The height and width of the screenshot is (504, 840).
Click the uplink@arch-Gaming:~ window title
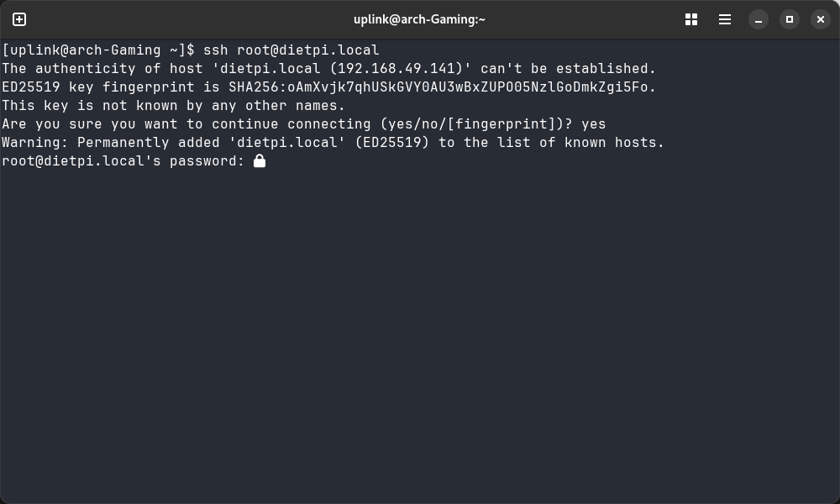click(420, 19)
